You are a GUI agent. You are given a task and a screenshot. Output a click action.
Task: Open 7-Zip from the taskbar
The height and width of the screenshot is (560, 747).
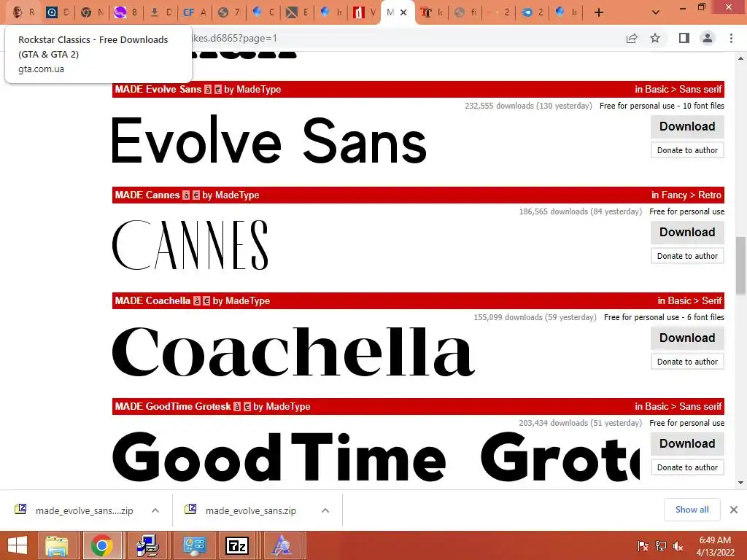click(237, 545)
